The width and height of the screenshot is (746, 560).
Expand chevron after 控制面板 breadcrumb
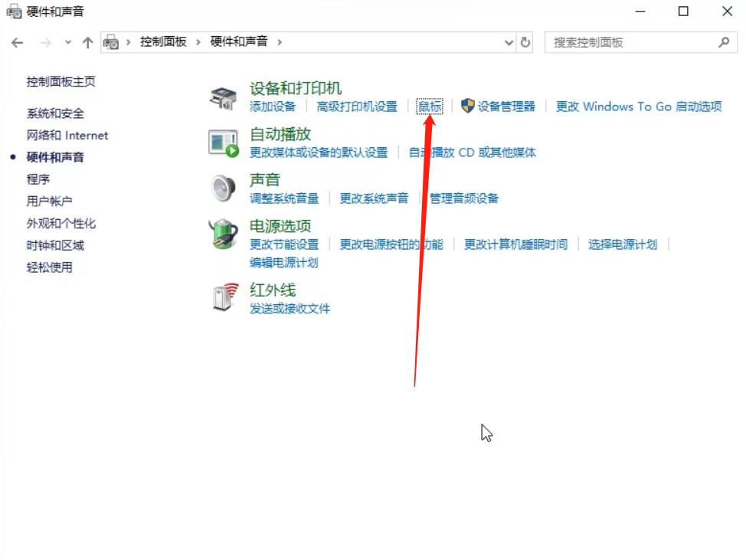point(198,42)
